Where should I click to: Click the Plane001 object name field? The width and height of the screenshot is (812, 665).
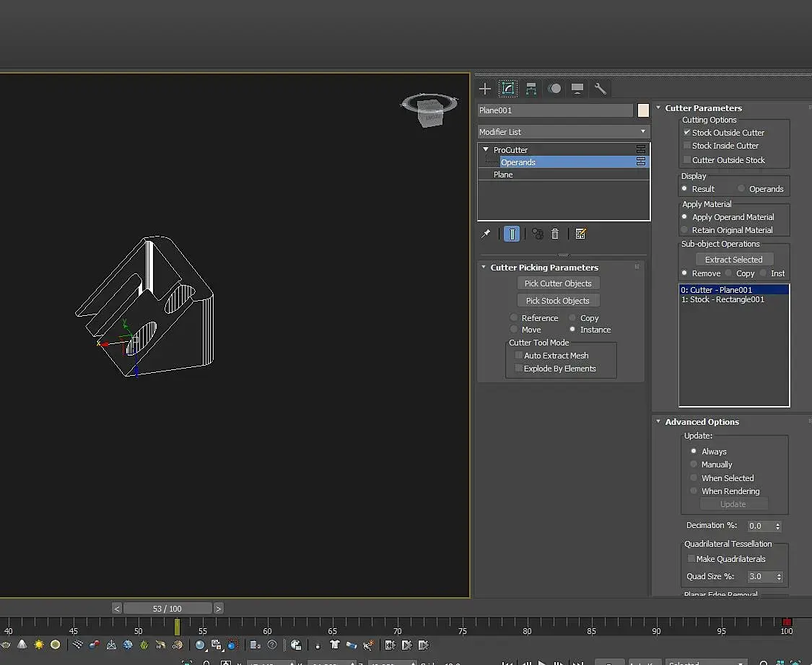[554, 110]
